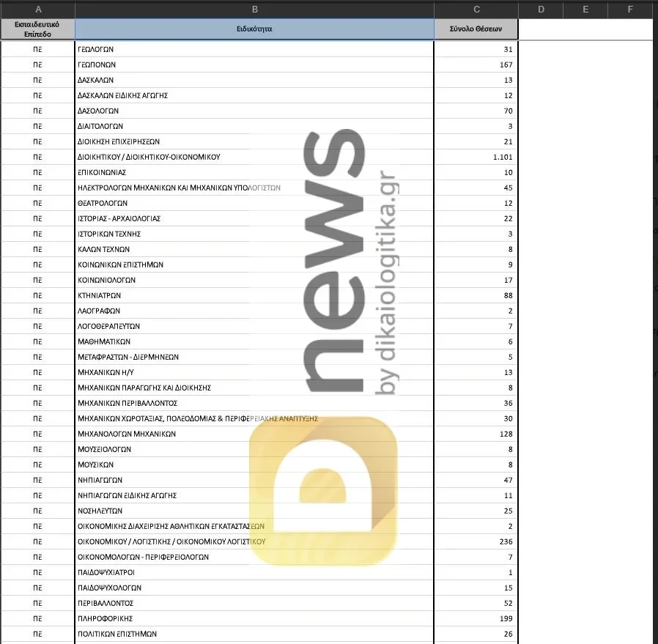Select the column F header
The height and width of the screenshot is (644, 658).
[631, 10]
